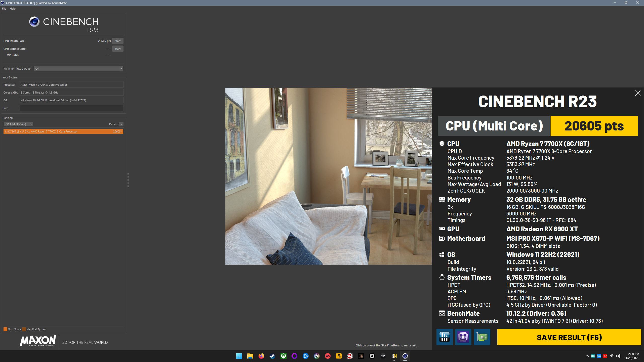
Task: Open the Windows Start menu
Action: tap(239, 356)
